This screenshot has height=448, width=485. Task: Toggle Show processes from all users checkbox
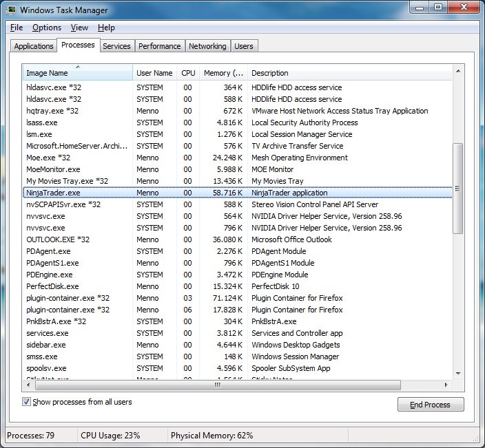[x=26, y=402]
